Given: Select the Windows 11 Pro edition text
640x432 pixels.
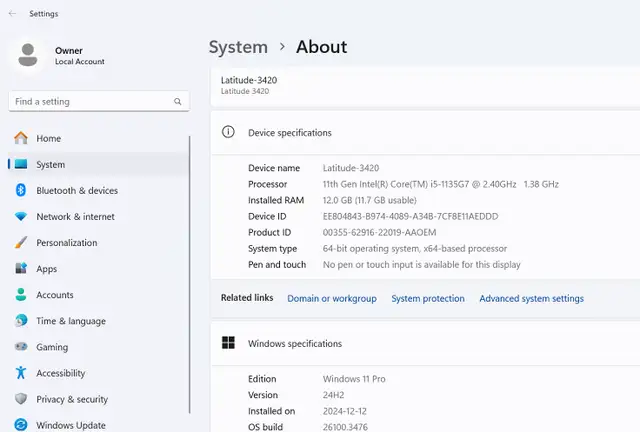Looking at the screenshot, I should (x=354, y=379).
